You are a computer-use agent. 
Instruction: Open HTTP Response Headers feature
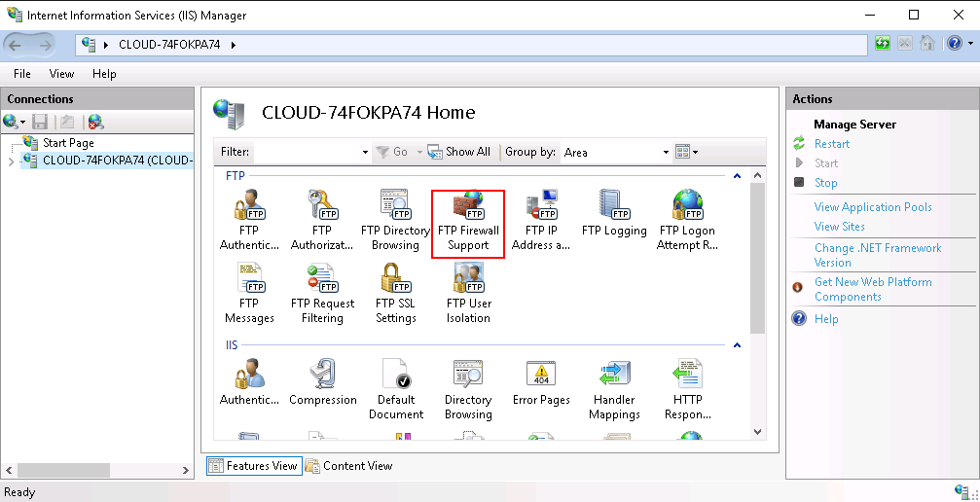(687, 389)
